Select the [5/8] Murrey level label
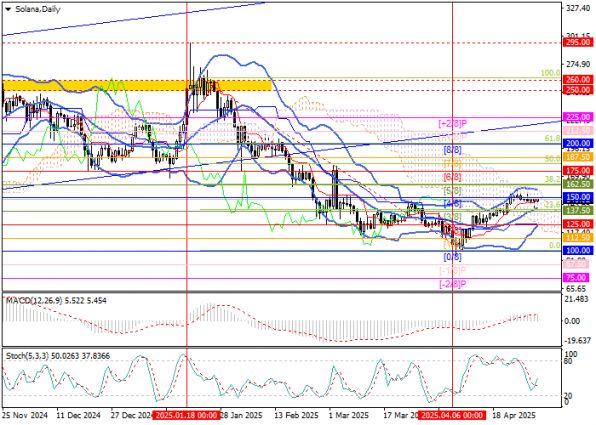The image size is (596, 425). click(x=453, y=190)
